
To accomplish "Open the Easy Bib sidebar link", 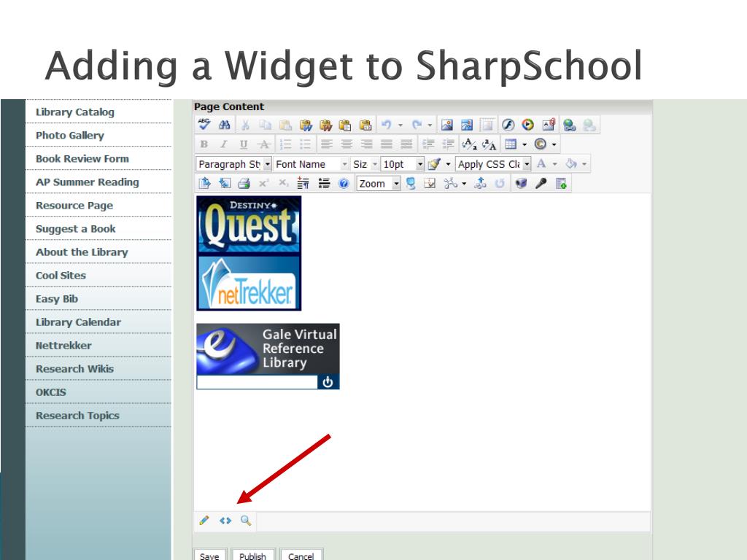I will click(x=57, y=298).
